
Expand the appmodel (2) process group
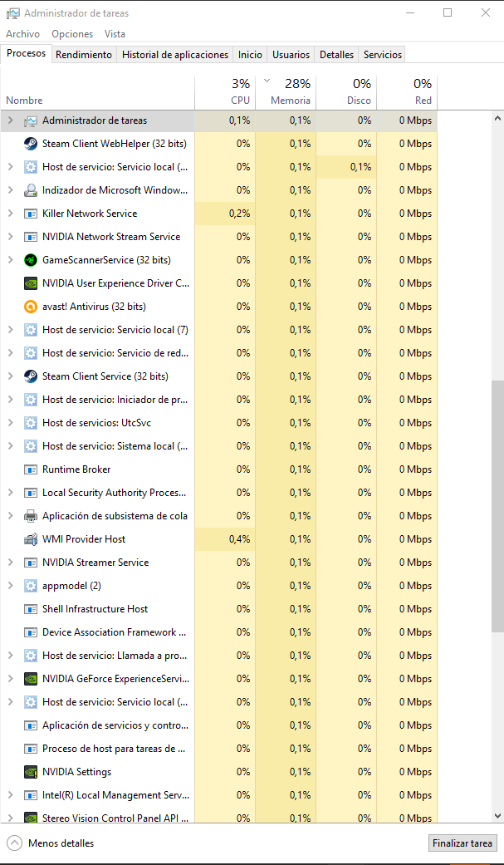point(10,586)
